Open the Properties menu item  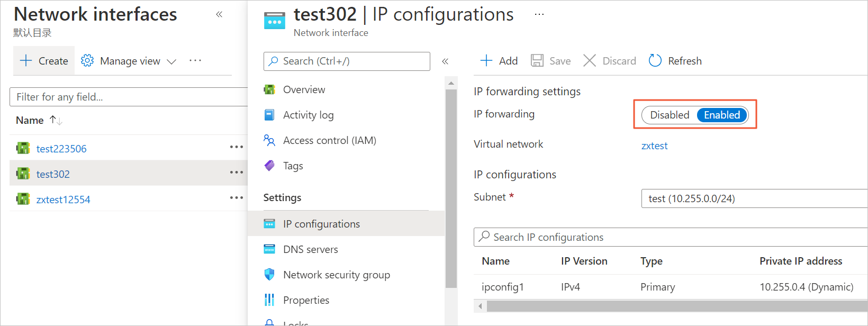(306, 300)
